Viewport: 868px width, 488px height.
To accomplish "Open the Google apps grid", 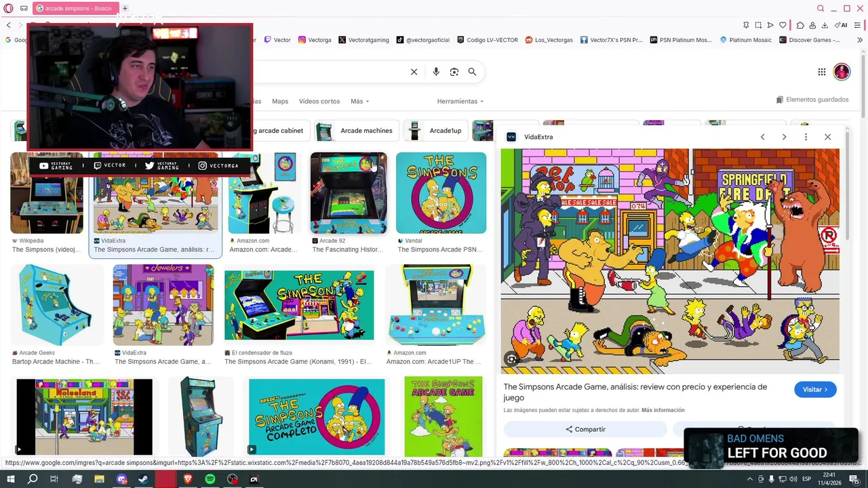I will 821,72.
